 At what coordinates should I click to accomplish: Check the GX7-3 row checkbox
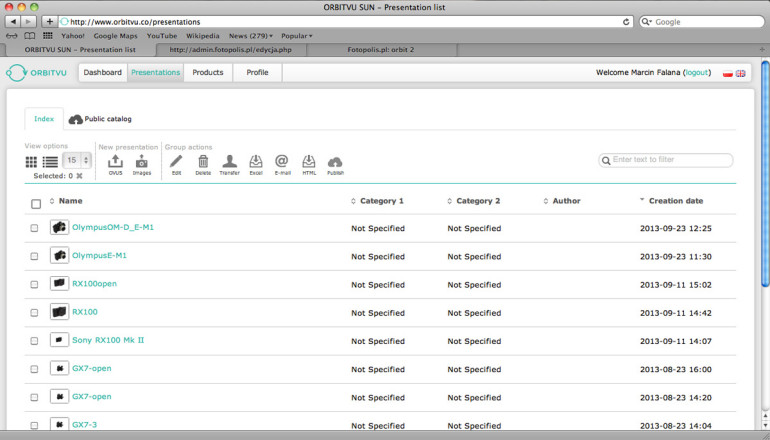(x=34, y=425)
